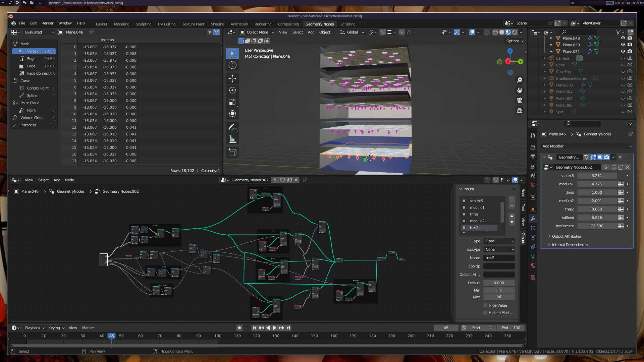Enable the Hide Value checkbox
This screenshot has width=644, height=362.
(485, 305)
